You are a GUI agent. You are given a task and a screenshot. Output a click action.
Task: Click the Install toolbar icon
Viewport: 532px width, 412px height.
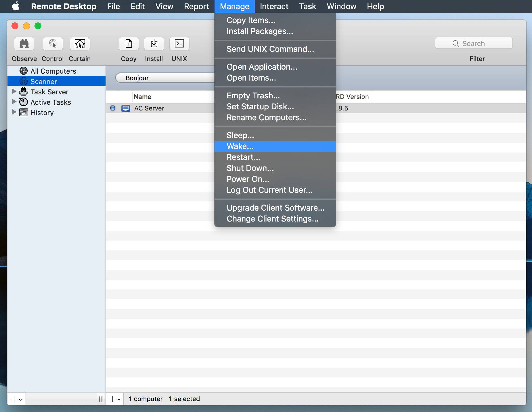pyautogui.click(x=154, y=44)
